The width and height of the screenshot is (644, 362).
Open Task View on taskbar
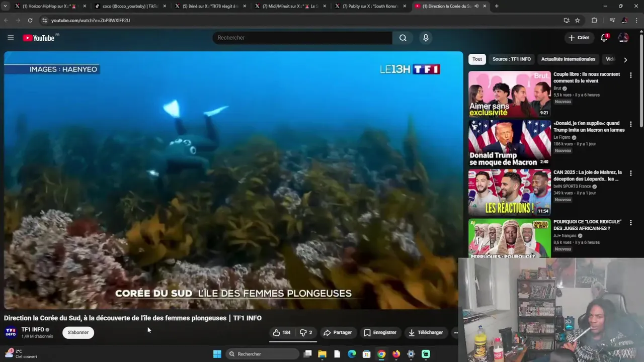point(307,354)
